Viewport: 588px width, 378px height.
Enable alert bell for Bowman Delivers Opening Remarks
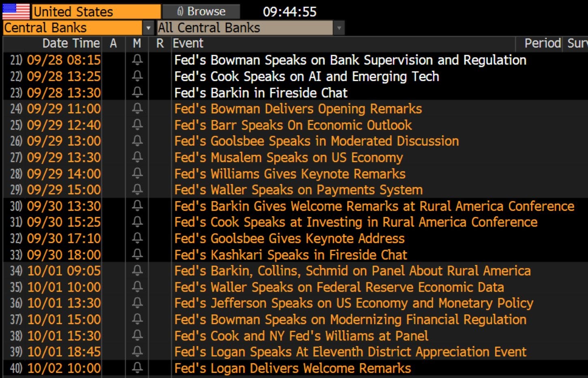pos(137,109)
